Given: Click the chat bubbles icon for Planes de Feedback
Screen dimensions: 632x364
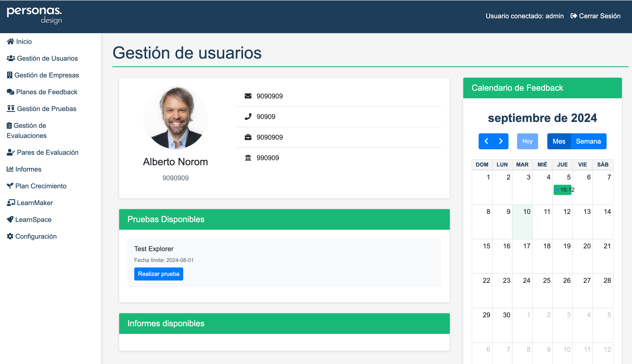Looking at the screenshot, I should (10, 92).
